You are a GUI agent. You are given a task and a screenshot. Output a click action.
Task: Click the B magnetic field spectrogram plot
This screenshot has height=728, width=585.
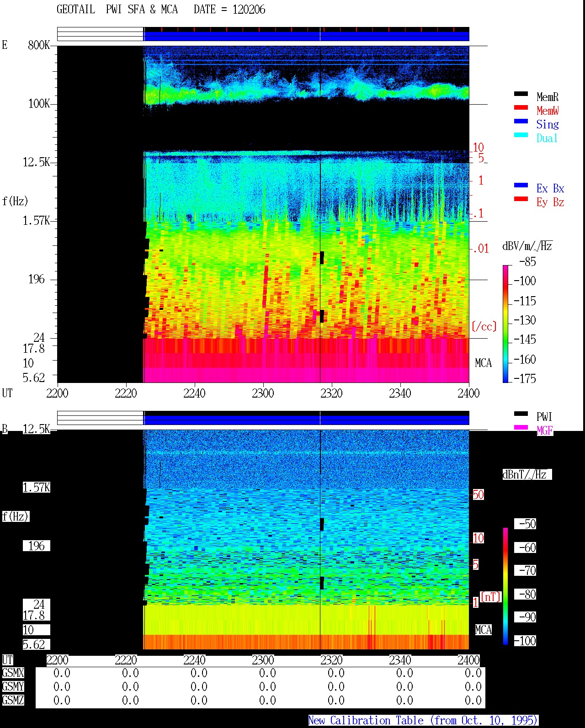point(263,540)
